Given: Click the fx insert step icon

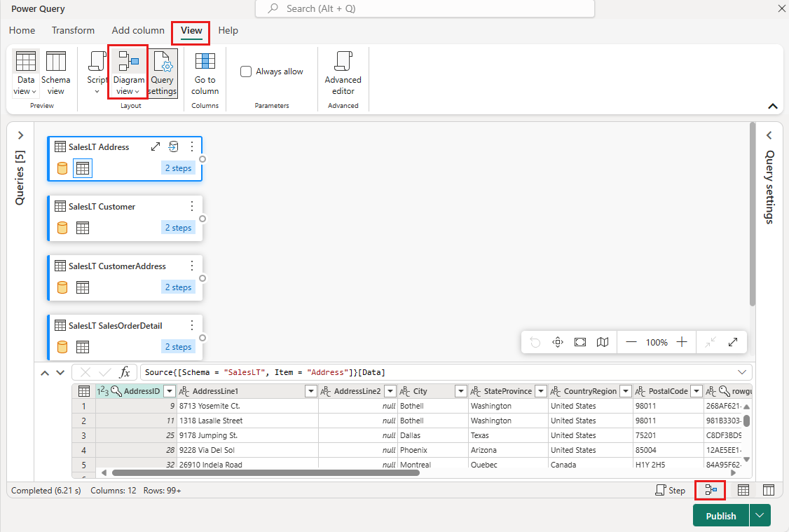Looking at the screenshot, I should (x=124, y=372).
